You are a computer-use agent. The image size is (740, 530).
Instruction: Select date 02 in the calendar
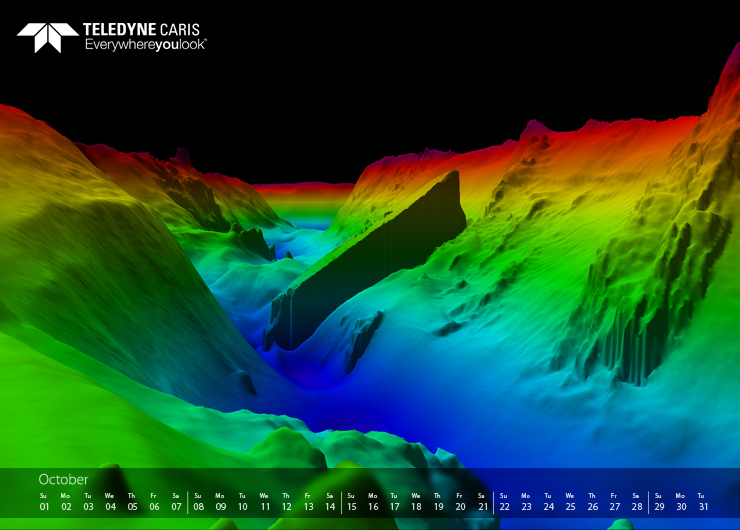coord(66,506)
